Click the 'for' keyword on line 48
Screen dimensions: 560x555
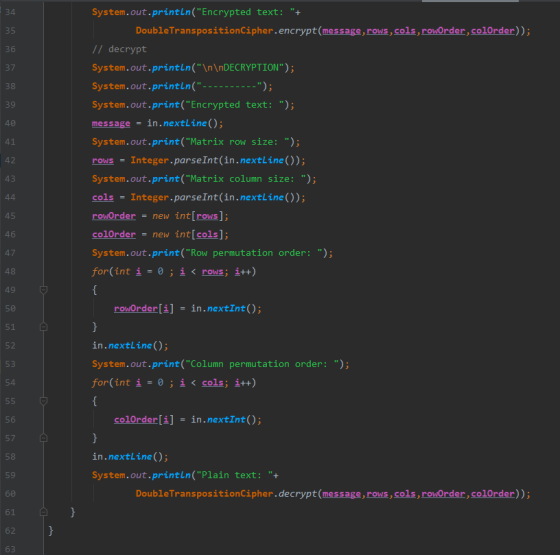point(100,271)
